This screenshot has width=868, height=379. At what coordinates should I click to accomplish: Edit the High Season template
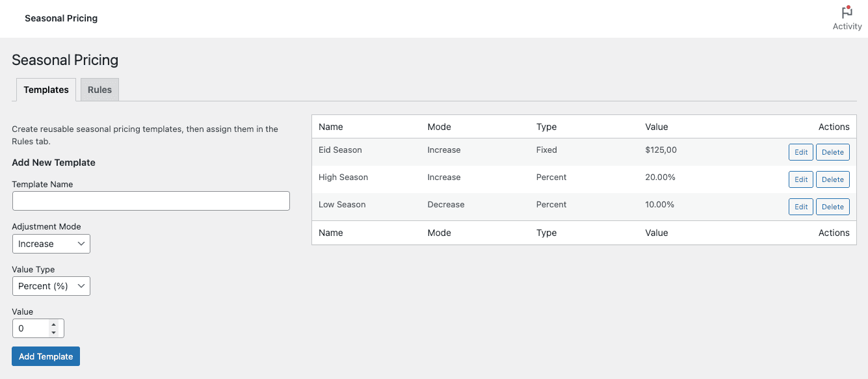pos(800,179)
